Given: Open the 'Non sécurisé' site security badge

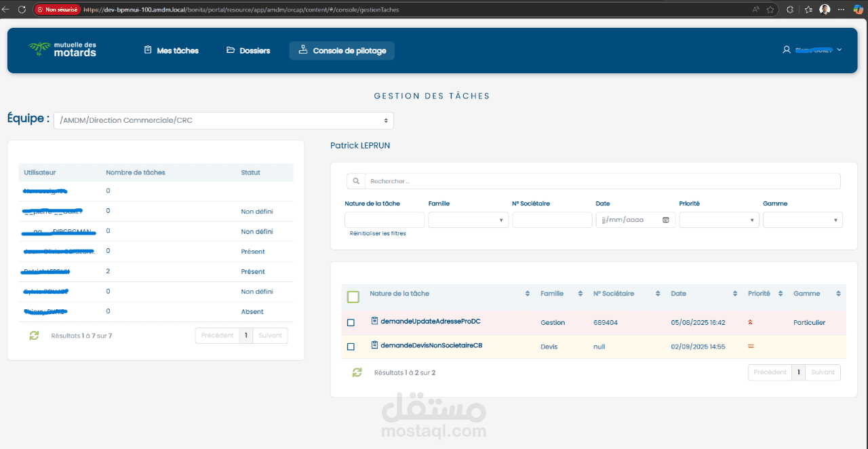Looking at the screenshot, I should click(x=56, y=9).
